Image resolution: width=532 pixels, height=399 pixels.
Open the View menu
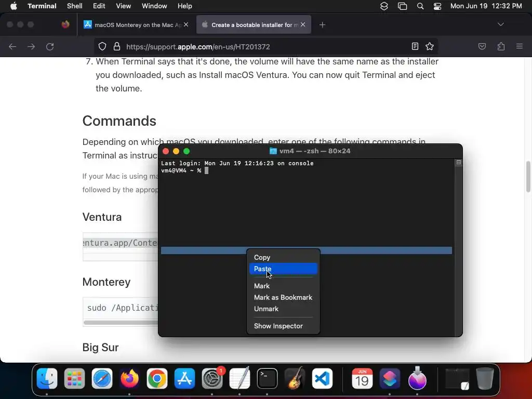pyautogui.click(x=123, y=6)
